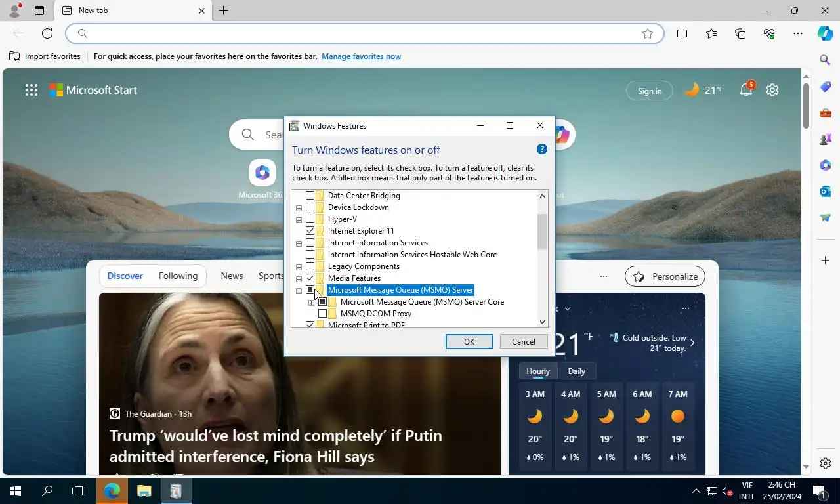The height and width of the screenshot is (504, 840).
Task: Toggle Internet Information Services checkbox
Action: [x=310, y=243]
